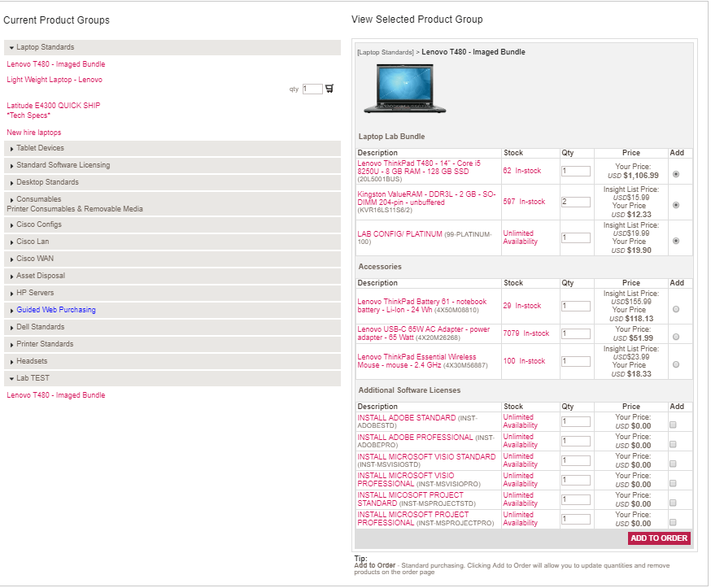
Task: Open the Light Weight Laptop - Lenovo link
Action: coord(55,80)
